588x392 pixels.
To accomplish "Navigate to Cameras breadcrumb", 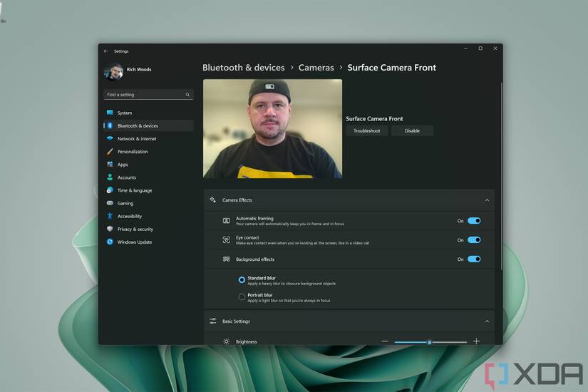I will pos(316,68).
